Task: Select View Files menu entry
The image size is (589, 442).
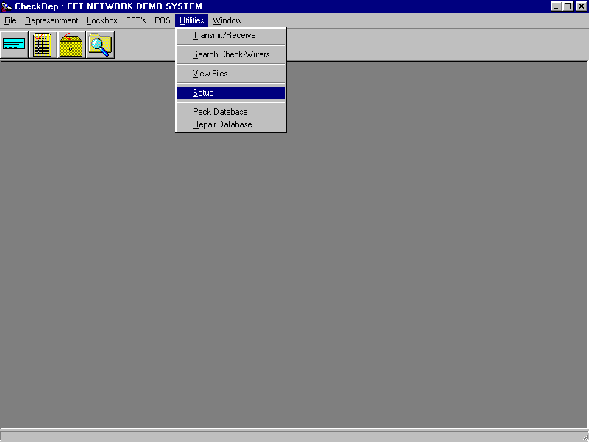Action: pyautogui.click(x=231, y=74)
